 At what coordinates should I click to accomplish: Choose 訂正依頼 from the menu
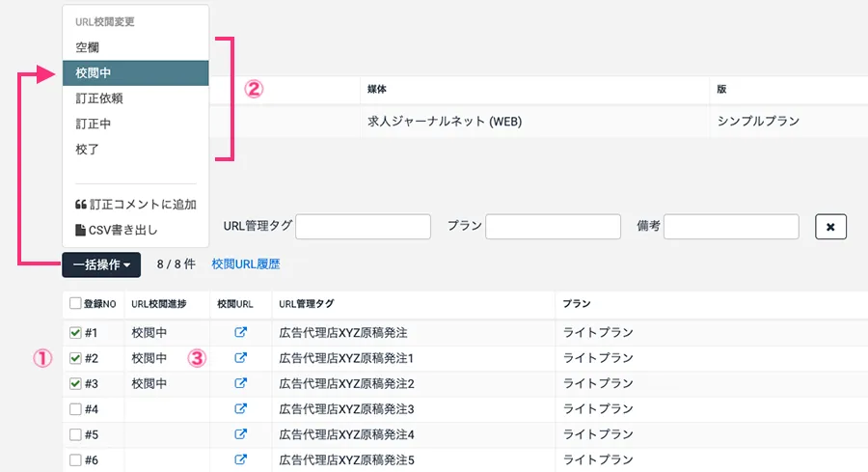tap(136, 98)
